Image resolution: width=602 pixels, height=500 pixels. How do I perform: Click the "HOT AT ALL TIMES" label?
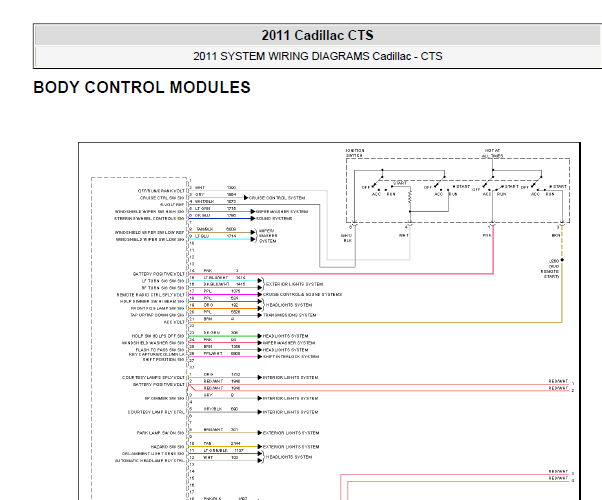click(493, 153)
